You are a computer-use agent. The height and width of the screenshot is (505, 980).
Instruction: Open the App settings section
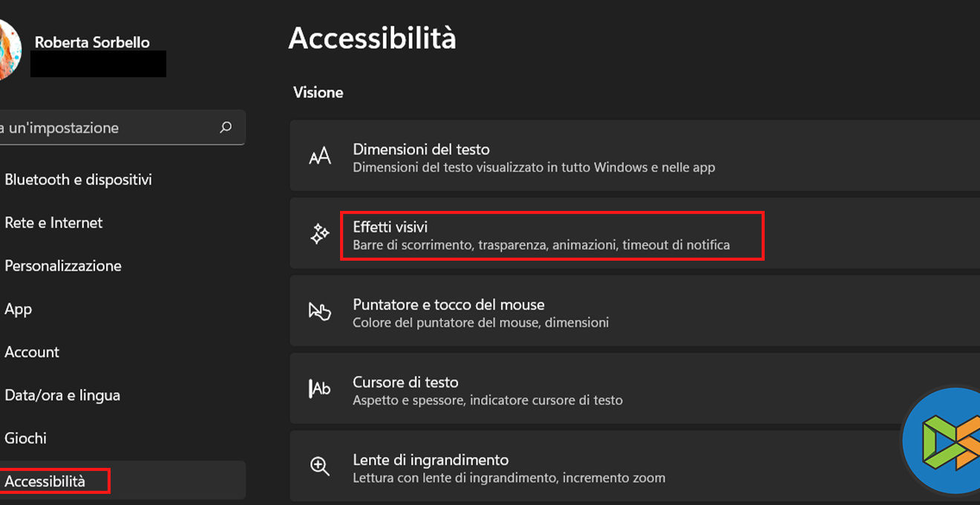(x=19, y=309)
